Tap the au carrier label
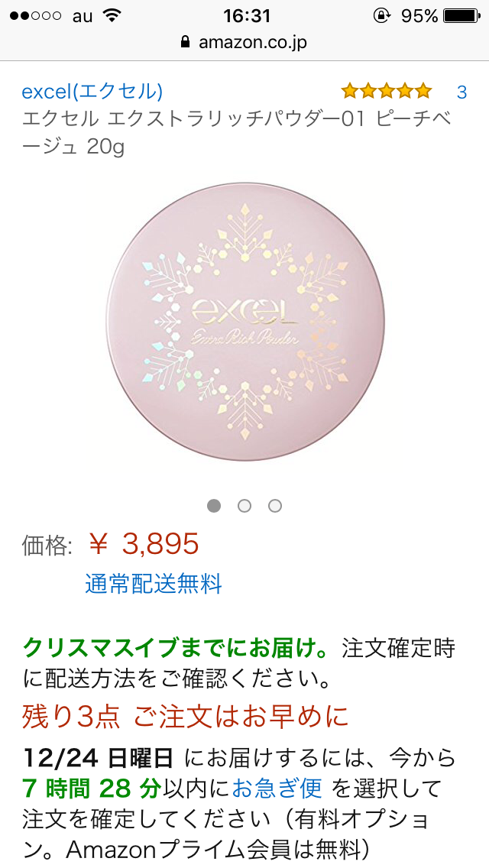The image size is (489, 868). pyautogui.click(x=82, y=17)
